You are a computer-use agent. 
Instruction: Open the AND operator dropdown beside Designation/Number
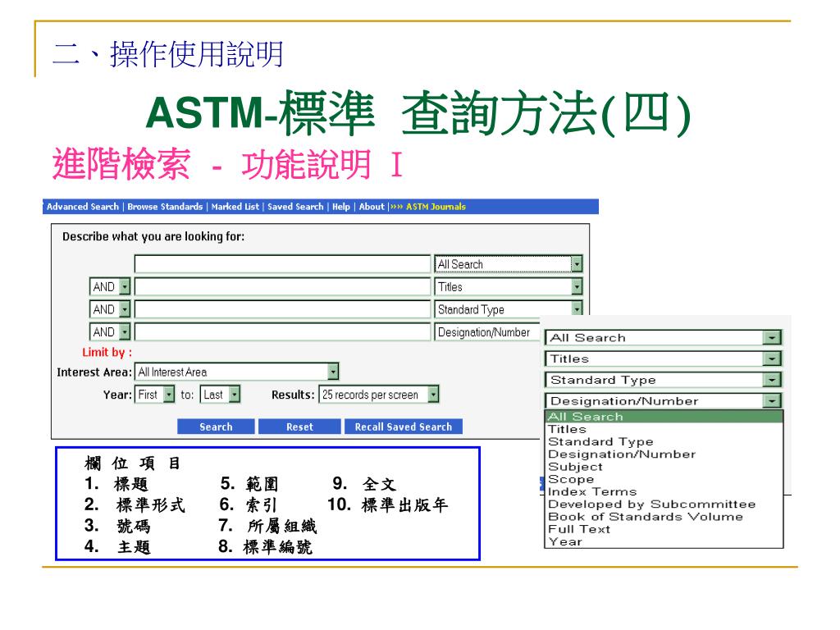click(x=110, y=331)
